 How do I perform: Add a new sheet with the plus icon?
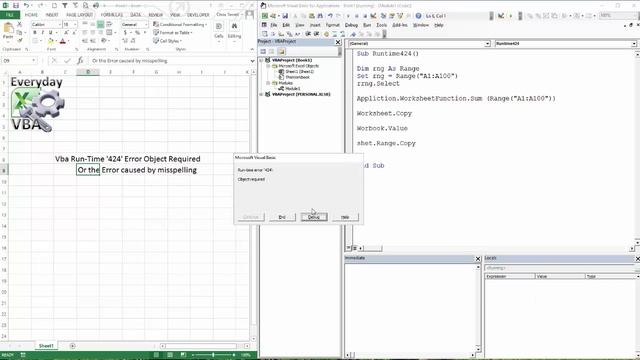tap(73, 346)
